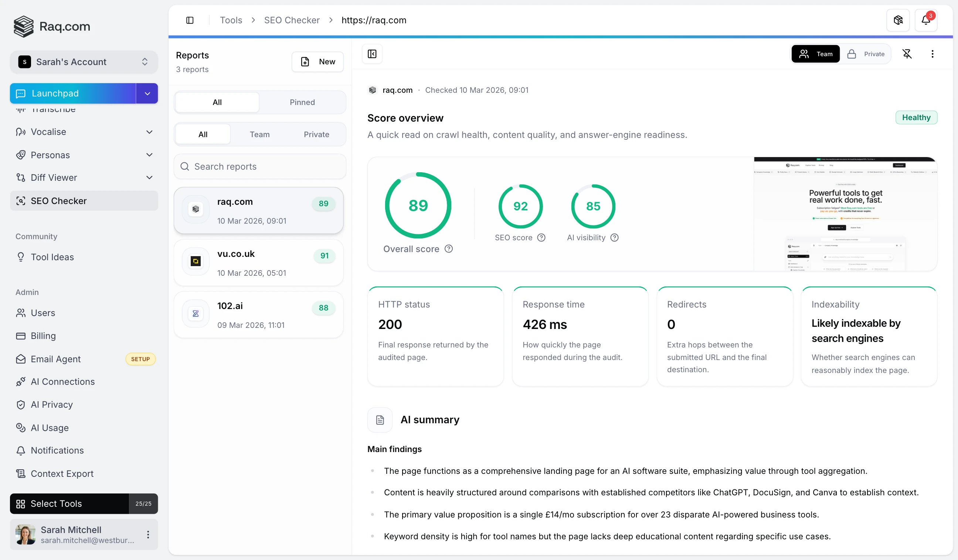The image size is (958, 560).
Task: Switch report visibility to Private
Action: click(867, 54)
